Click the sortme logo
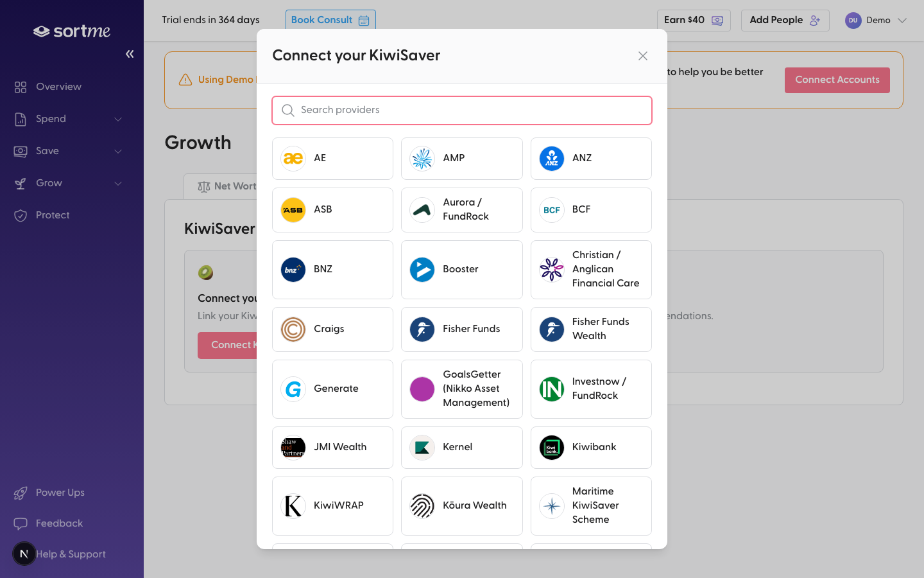Viewport: 924px width, 578px height. [72, 31]
